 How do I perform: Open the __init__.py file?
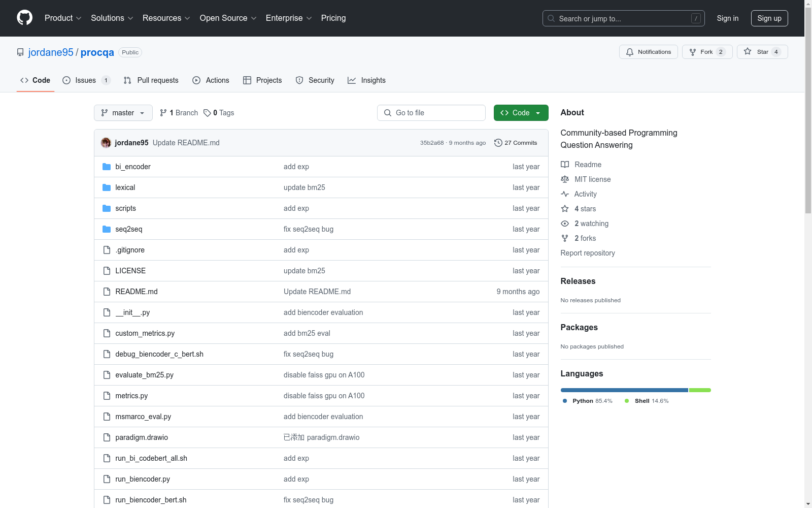(132, 312)
